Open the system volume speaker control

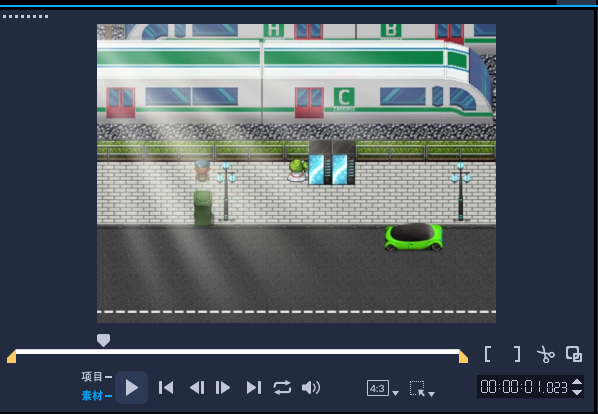[x=311, y=388]
